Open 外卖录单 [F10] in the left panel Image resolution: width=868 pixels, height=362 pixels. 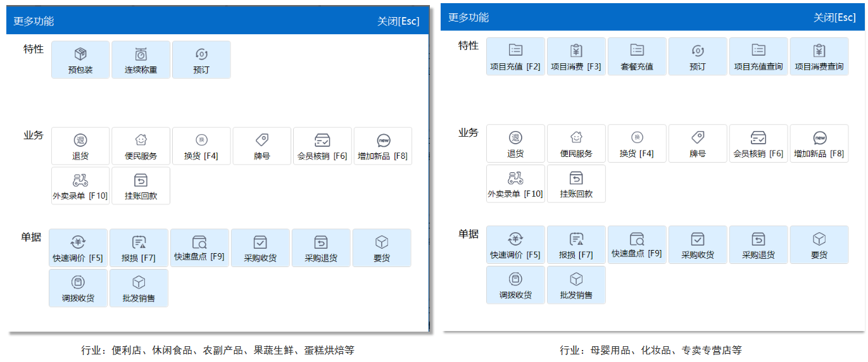tap(80, 186)
